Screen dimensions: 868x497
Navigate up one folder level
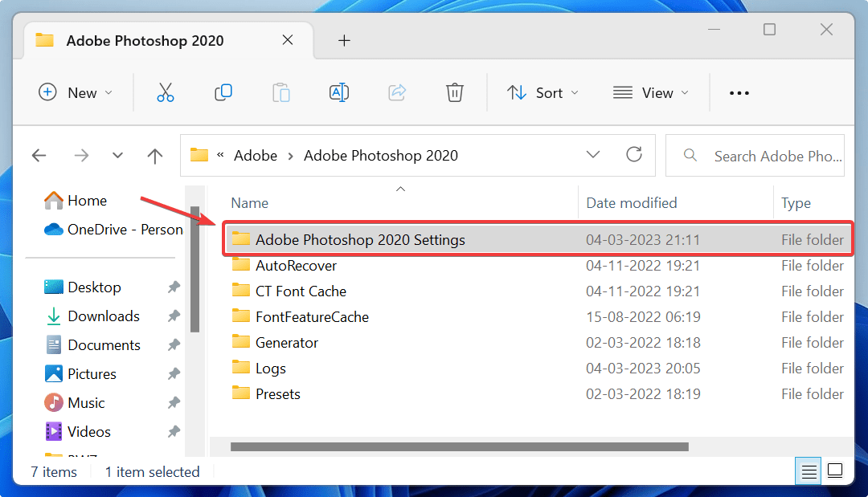[154, 155]
